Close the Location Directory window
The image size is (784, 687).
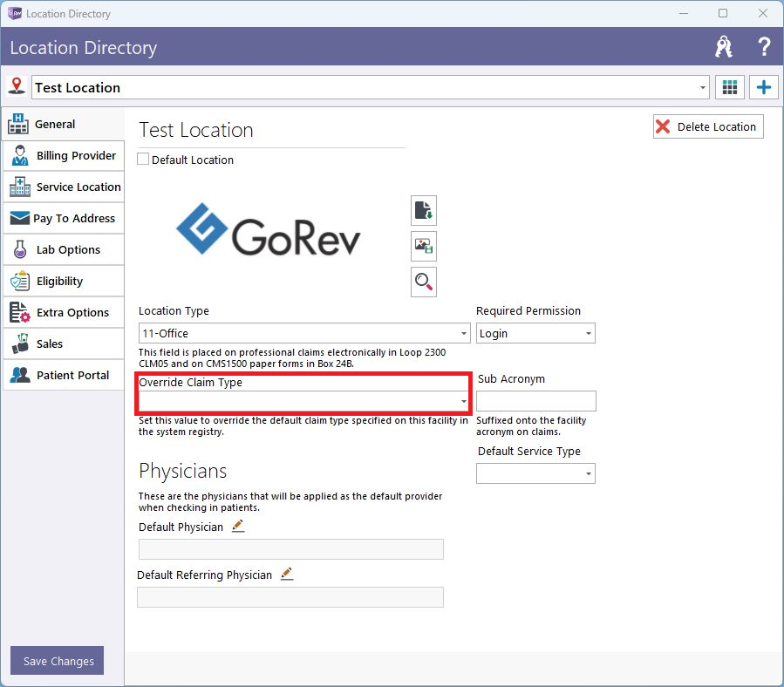(x=762, y=13)
